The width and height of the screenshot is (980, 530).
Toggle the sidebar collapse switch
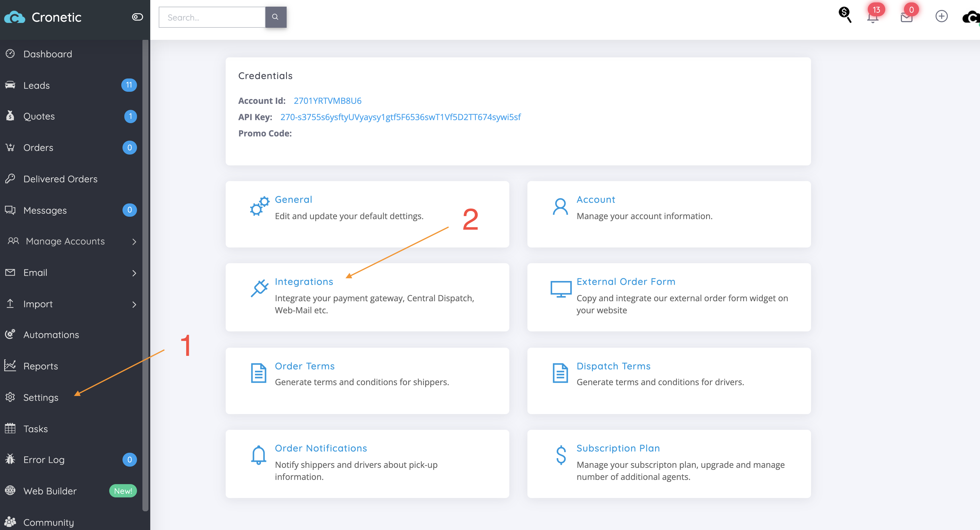[x=137, y=17]
